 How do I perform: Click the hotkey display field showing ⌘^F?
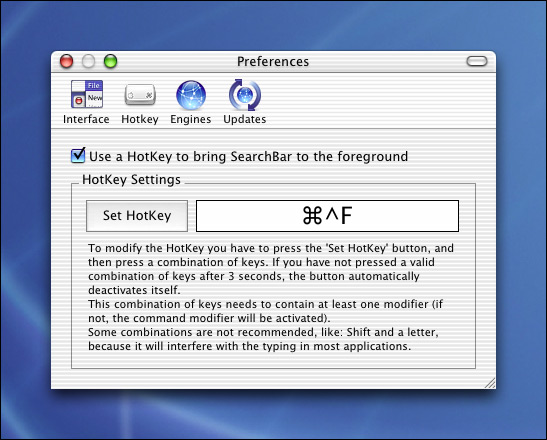327,216
